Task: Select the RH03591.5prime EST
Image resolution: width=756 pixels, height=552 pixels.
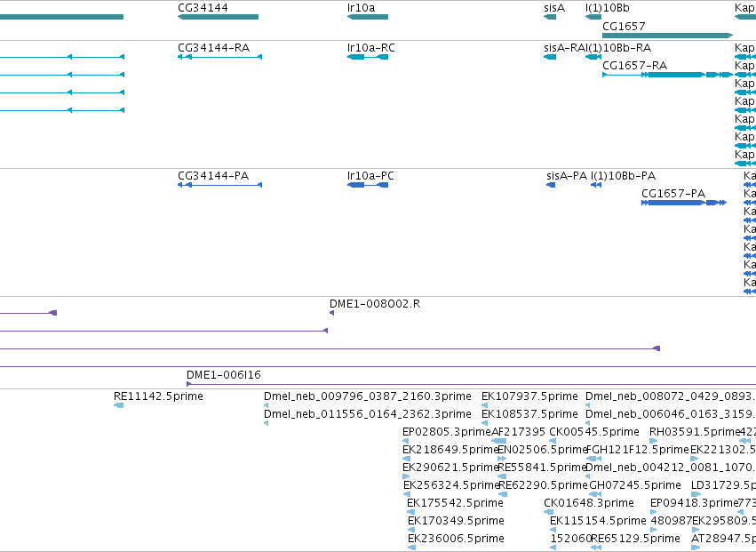Action: 653,441
